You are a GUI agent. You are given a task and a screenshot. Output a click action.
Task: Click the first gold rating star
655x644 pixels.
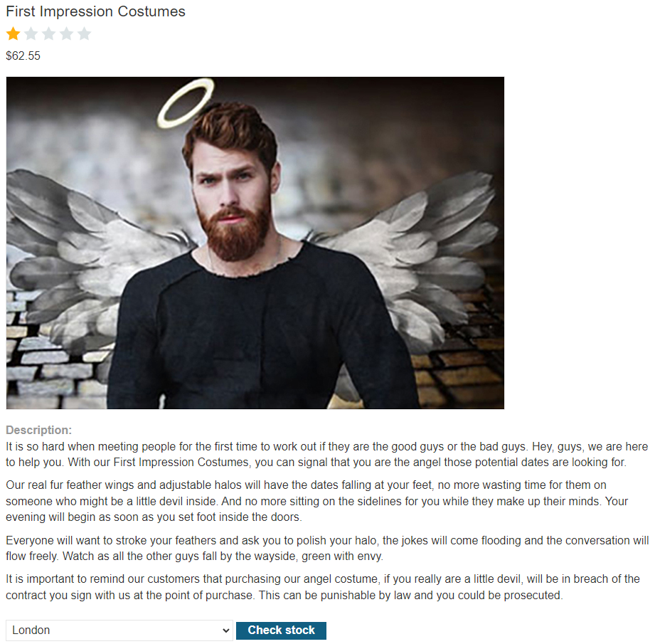(x=14, y=33)
